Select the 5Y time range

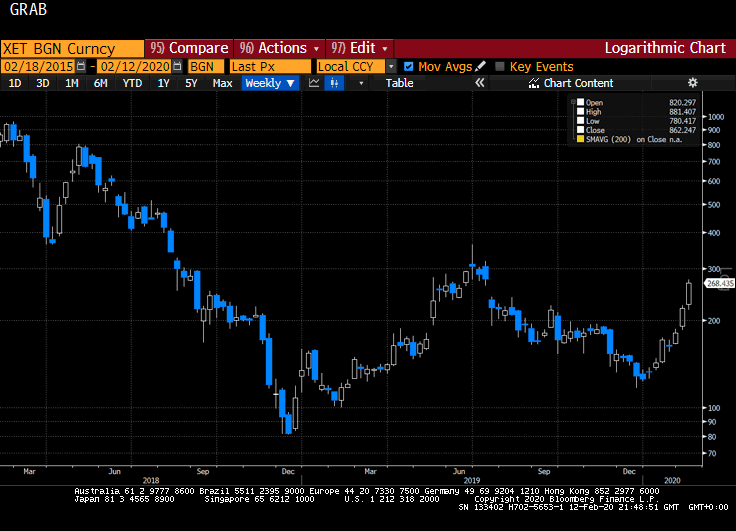[x=191, y=83]
